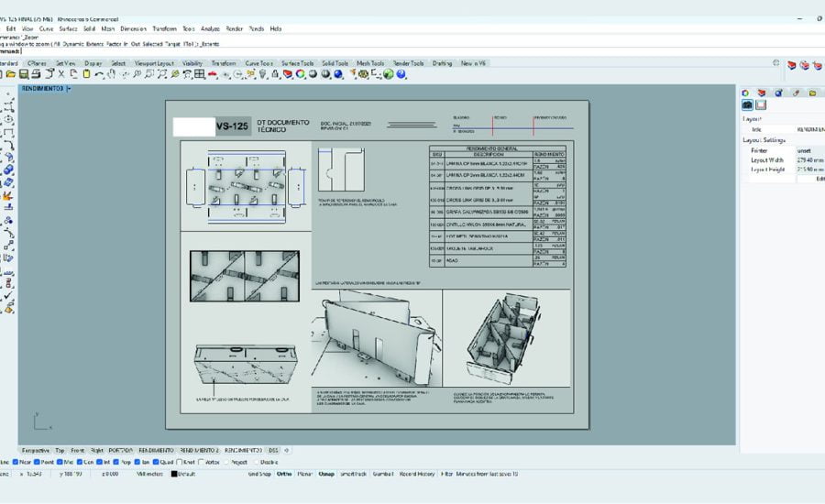825x504 pixels.
Task: Enable the Knot osnap checkbox
Action: click(181, 462)
